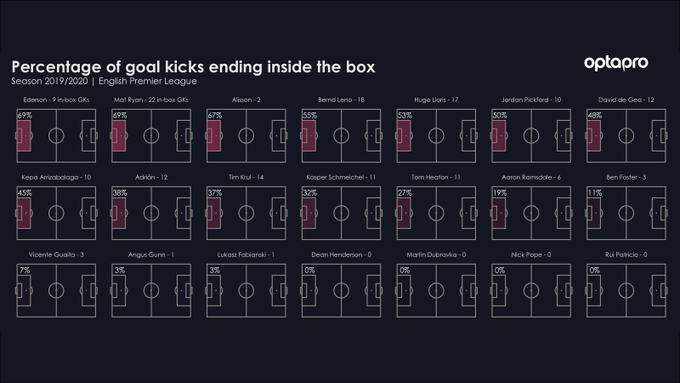
Task: Click the center circle of Aaron Ramsdale's pitch
Action: pyautogui.click(x=531, y=213)
